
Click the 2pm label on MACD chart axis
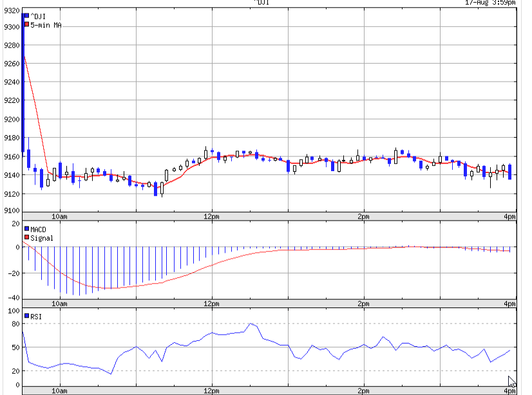coord(363,304)
